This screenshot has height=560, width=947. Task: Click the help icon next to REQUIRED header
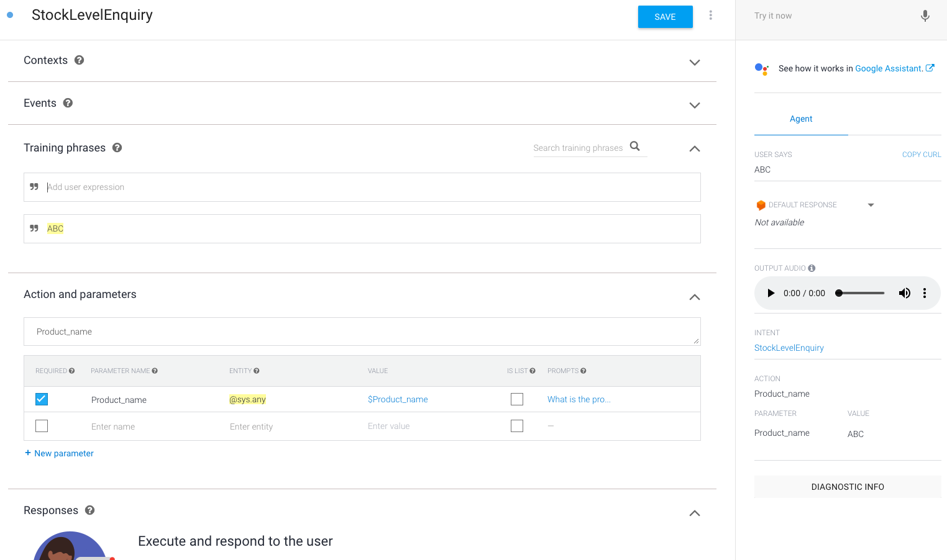pyautogui.click(x=71, y=371)
